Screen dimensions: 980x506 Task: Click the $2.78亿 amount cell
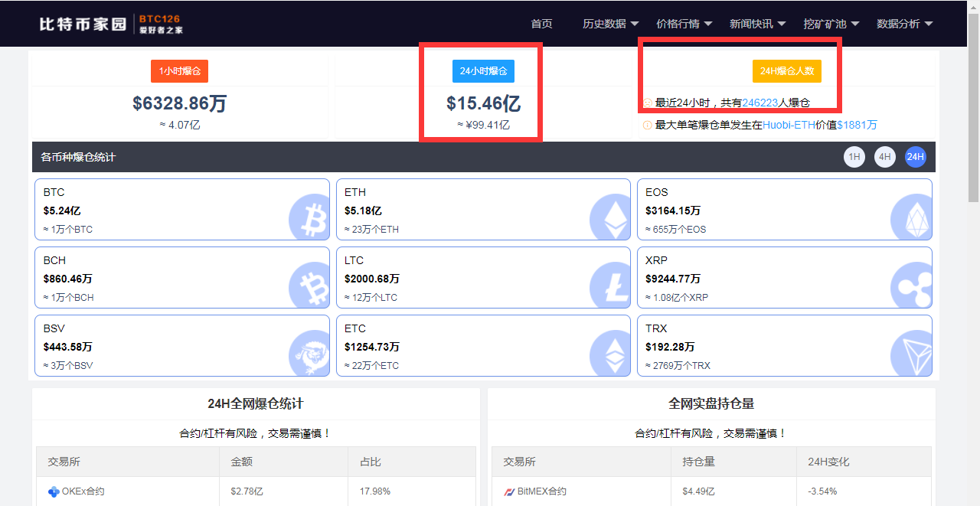click(247, 491)
